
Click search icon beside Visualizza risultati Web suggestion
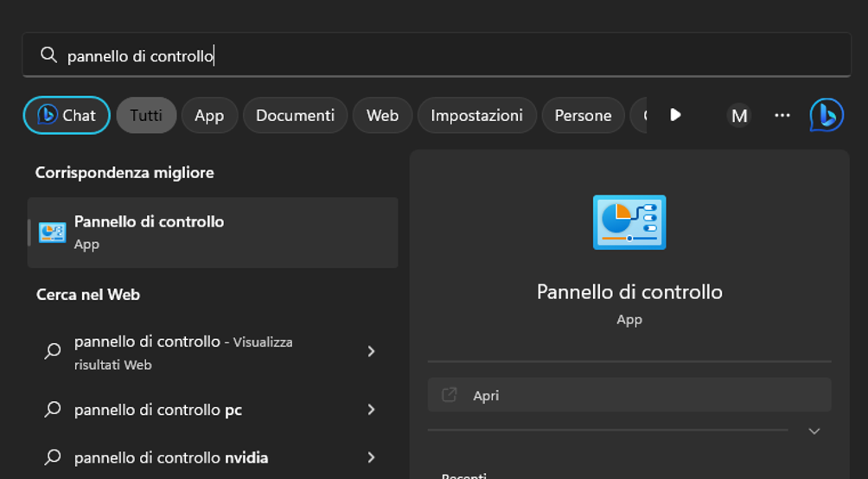point(53,351)
